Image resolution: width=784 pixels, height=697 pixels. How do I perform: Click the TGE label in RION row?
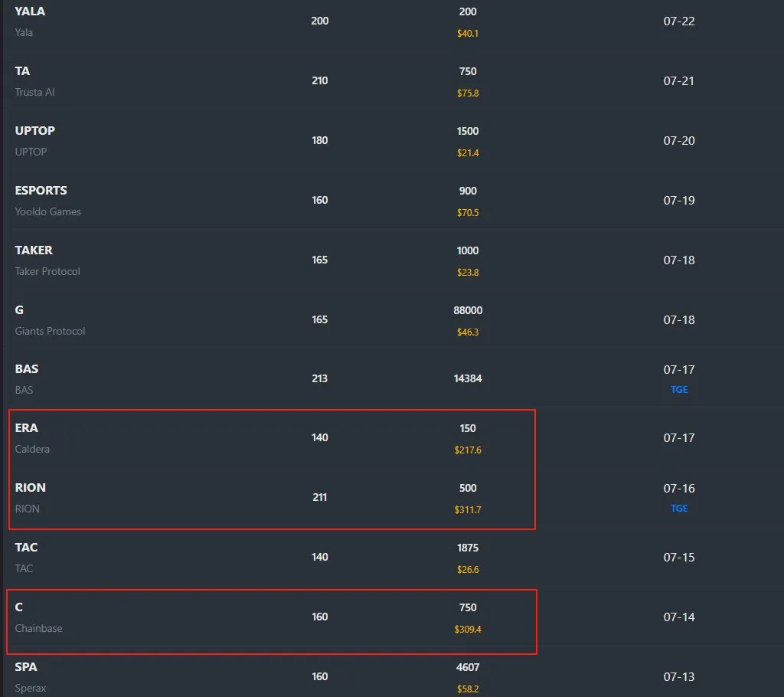[679, 509]
